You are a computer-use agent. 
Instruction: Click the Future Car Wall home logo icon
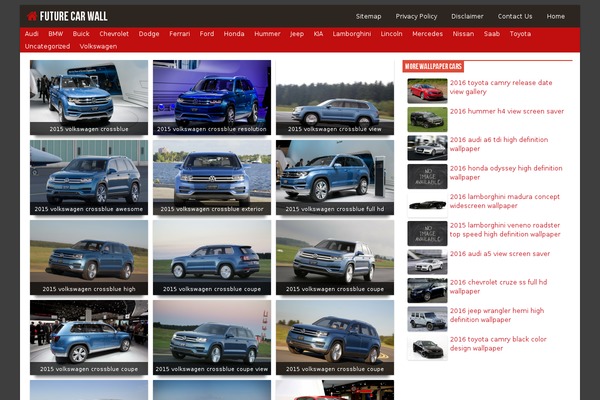[x=32, y=16]
